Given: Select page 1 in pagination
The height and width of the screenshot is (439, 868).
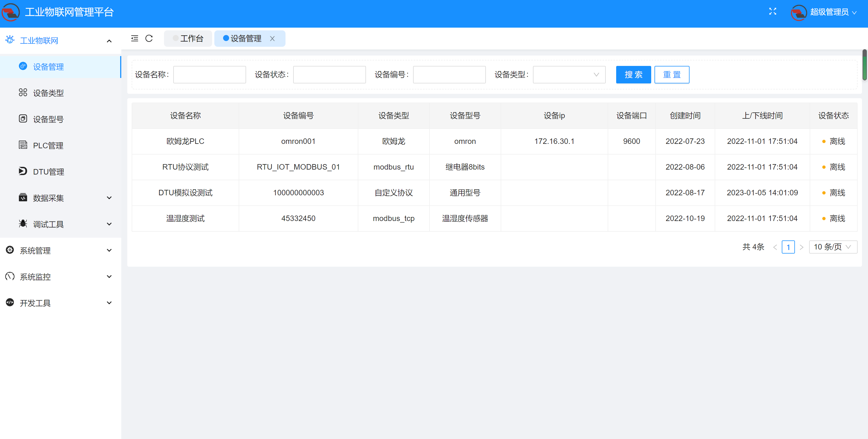Looking at the screenshot, I should pyautogui.click(x=788, y=247).
